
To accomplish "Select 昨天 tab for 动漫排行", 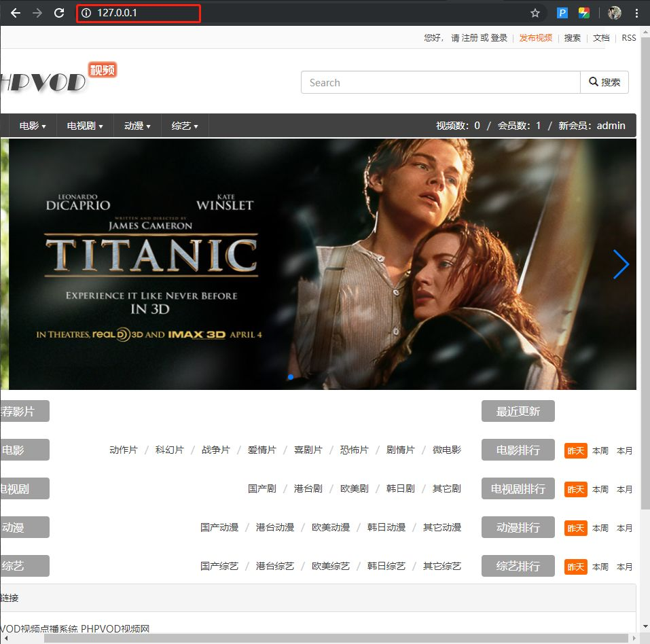I will coord(576,529).
